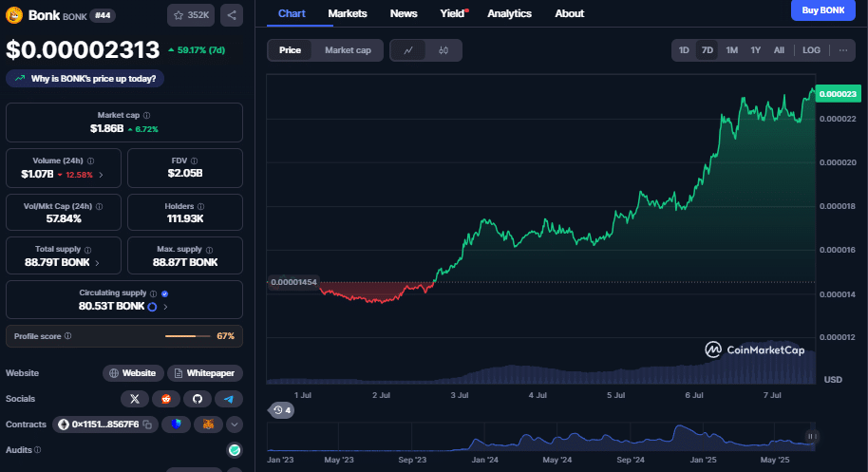Click the range navigator right handle

click(811, 437)
